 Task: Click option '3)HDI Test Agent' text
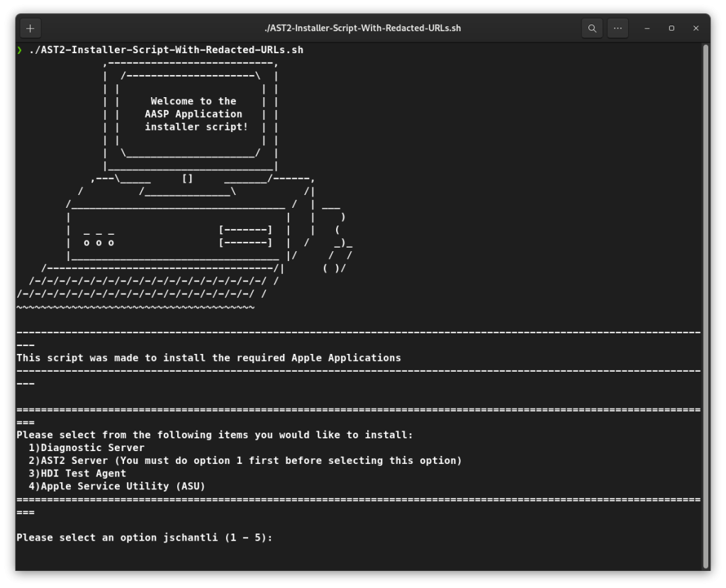pos(77,474)
